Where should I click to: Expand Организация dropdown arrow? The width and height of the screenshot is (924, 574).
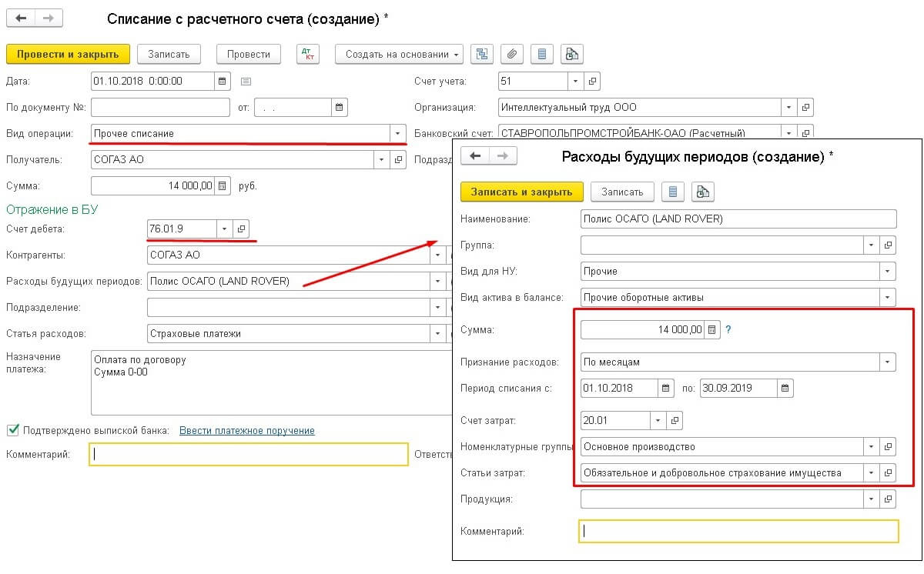pyautogui.click(x=789, y=107)
